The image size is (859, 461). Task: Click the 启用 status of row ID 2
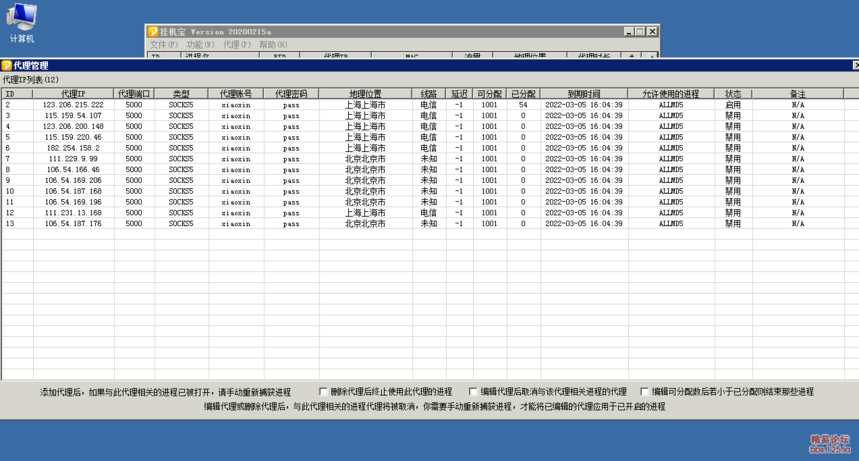733,105
